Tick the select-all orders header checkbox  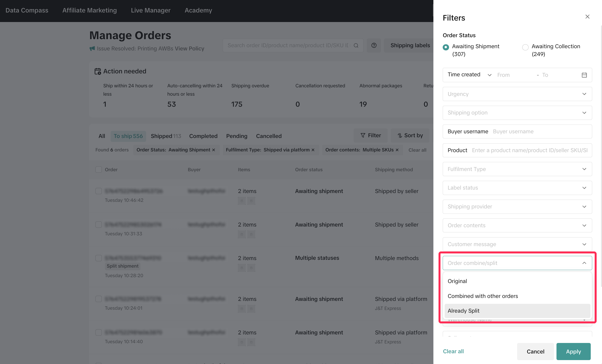pos(98,170)
